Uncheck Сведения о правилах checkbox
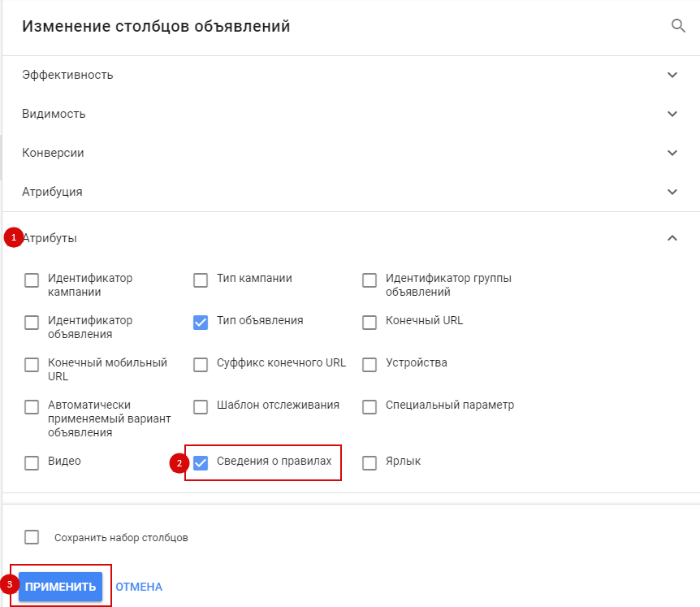Screen dimensions: 700x607 201,463
